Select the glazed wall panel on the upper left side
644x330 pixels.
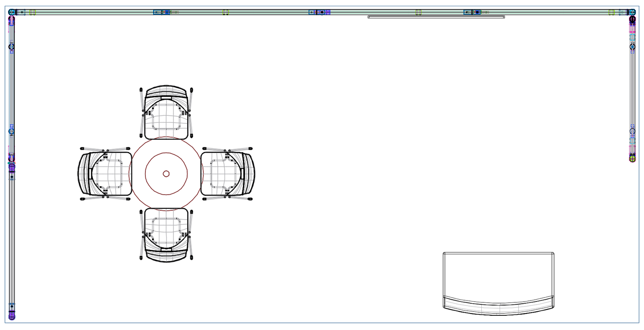12,89
